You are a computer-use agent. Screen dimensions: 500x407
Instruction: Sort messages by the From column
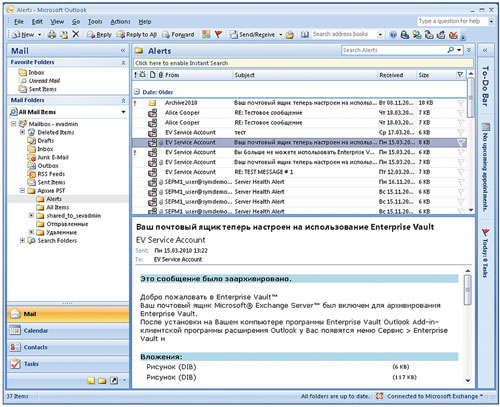coord(198,75)
